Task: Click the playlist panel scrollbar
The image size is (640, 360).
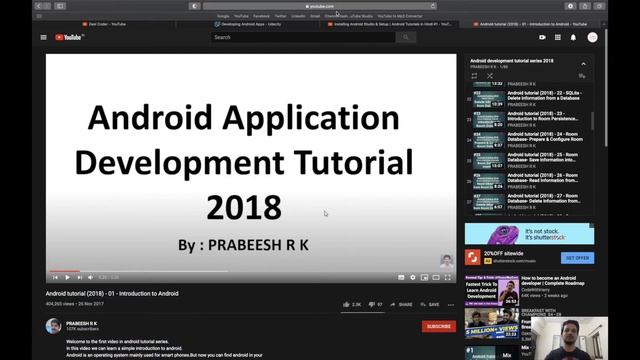Action: coord(592,121)
